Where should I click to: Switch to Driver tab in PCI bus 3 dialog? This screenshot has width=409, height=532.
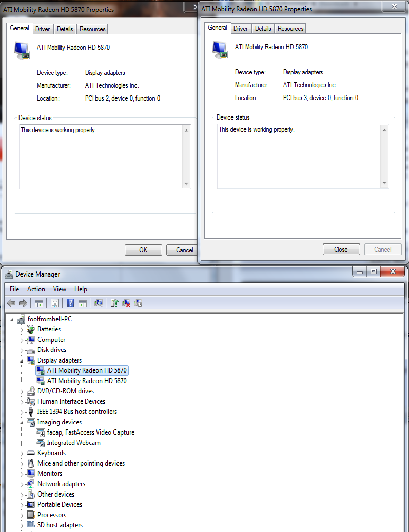coord(241,29)
